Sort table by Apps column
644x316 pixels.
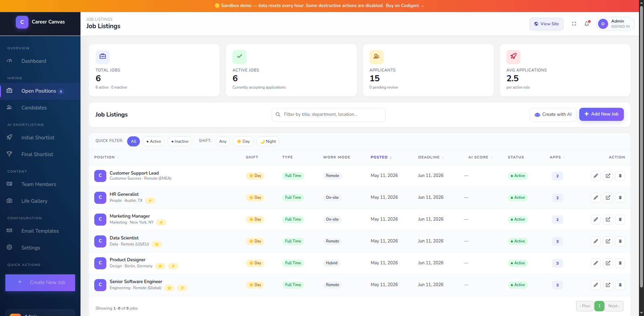click(x=557, y=157)
